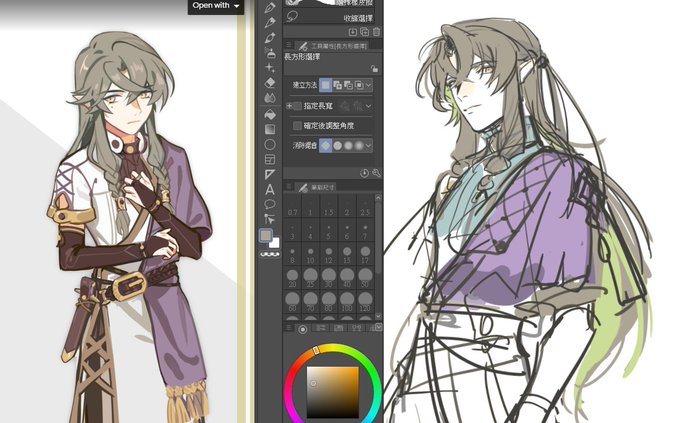
Task: Switch to the color set tab
Action: point(339,328)
